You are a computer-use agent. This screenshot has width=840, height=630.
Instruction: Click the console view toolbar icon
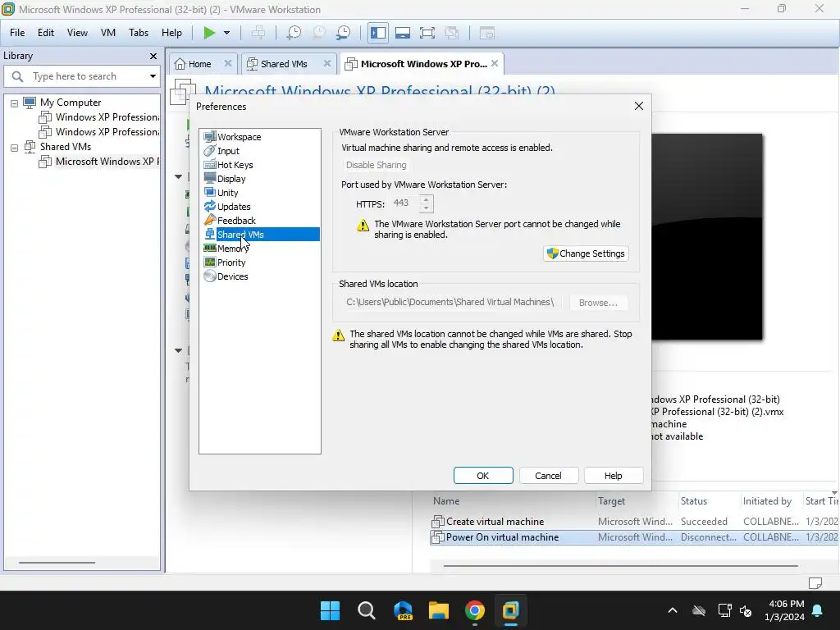(486, 33)
